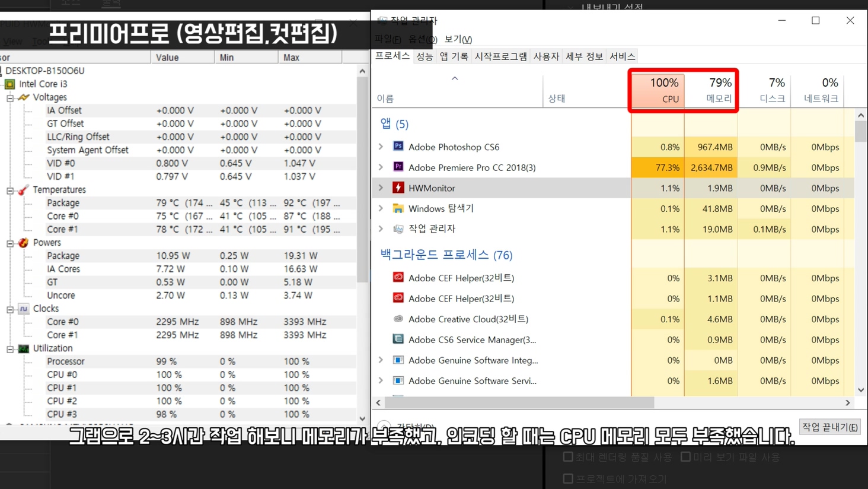Expand the Adobe Premiere Pro CC 2018 row
This screenshot has height=489, width=868.
381,167
